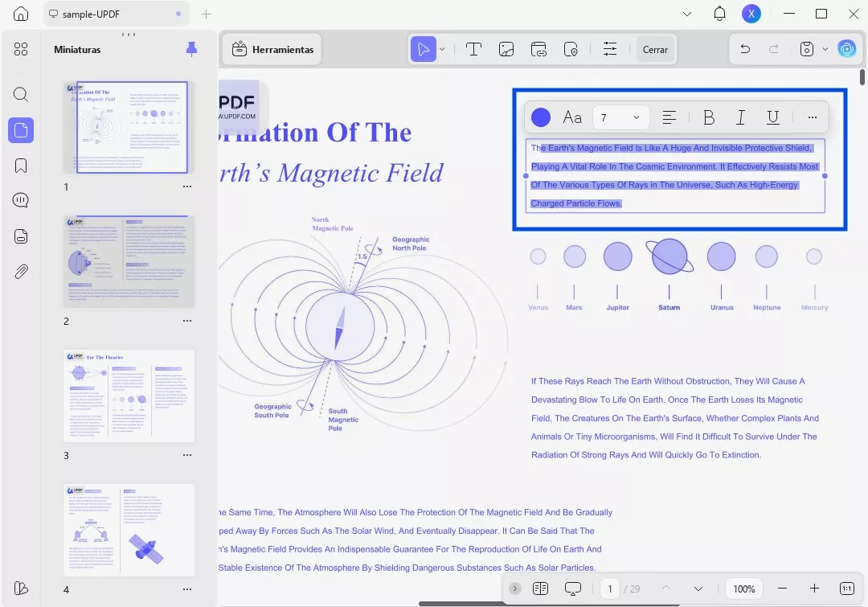Image resolution: width=868 pixels, height=607 pixels.
Task: Open the UPDF AI assistant icon
Action: (x=847, y=49)
